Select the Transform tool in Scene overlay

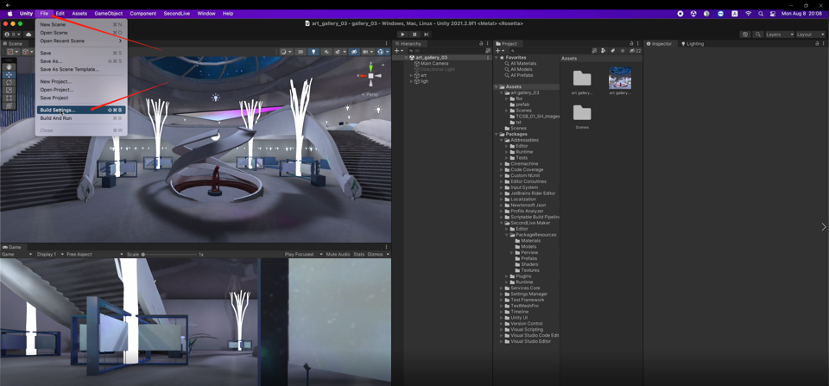[x=9, y=105]
